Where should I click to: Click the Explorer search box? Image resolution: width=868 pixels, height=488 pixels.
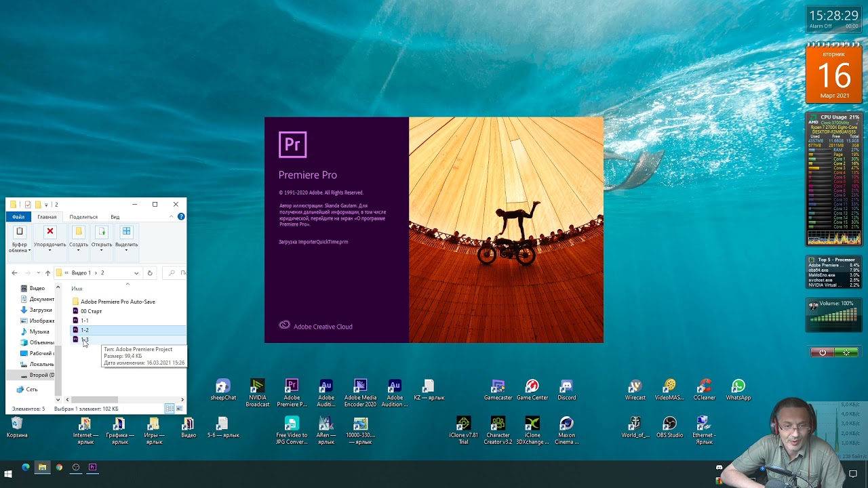point(174,273)
